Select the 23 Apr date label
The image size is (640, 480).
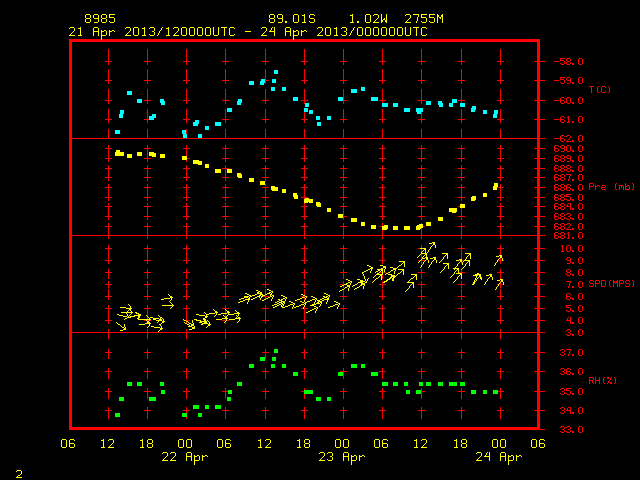342,457
